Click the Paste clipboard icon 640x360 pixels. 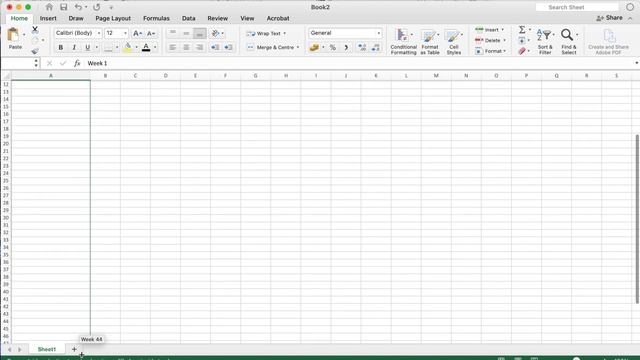click(13, 35)
